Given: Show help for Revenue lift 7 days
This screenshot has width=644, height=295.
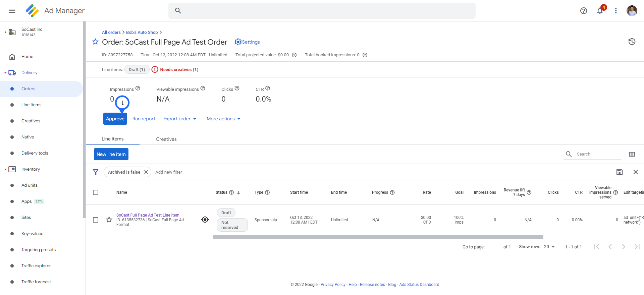Looking at the screenshot, I should pos(529,192).
